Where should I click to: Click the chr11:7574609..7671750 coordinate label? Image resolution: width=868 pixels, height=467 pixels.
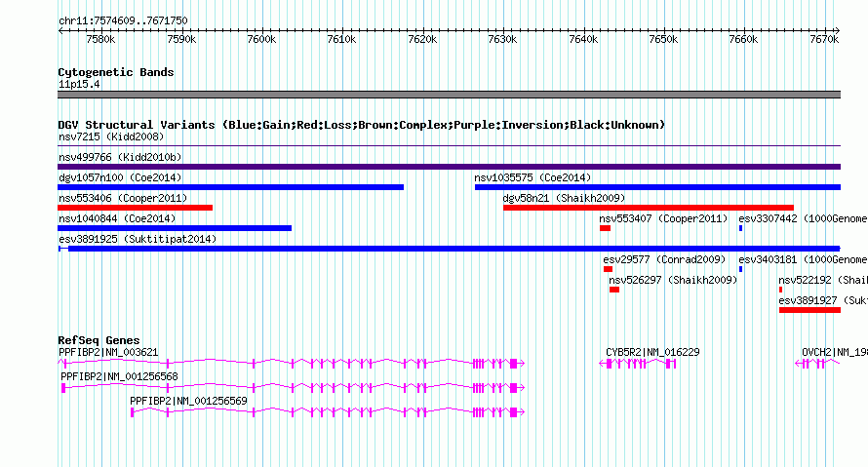123,20
